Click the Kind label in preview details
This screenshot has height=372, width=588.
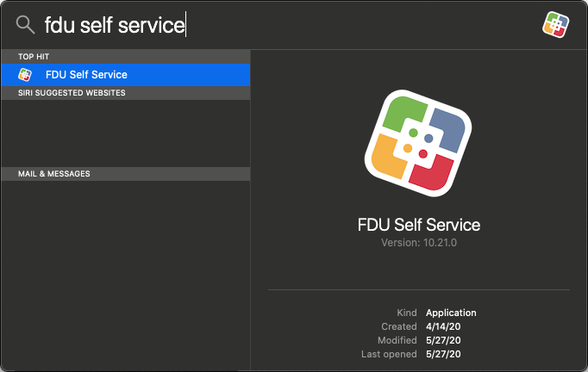coord(407,313)
